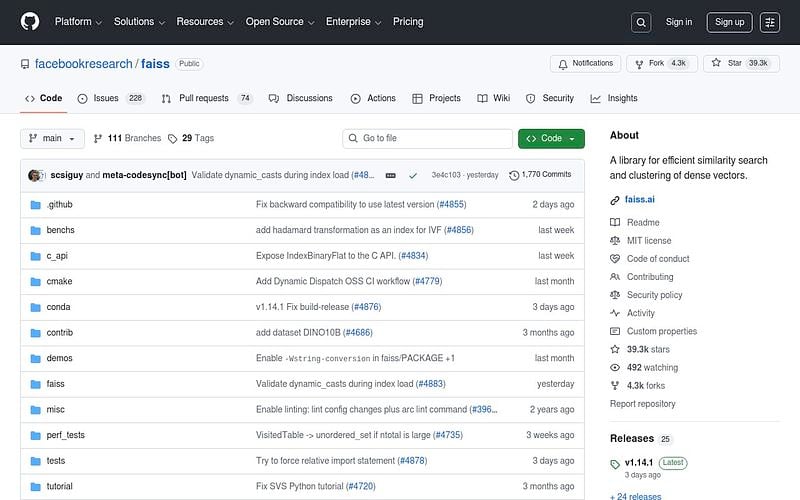This screenshot has height=500, width=800.
Task: Click the settings sliders icon in header
Action: point(769,22)
